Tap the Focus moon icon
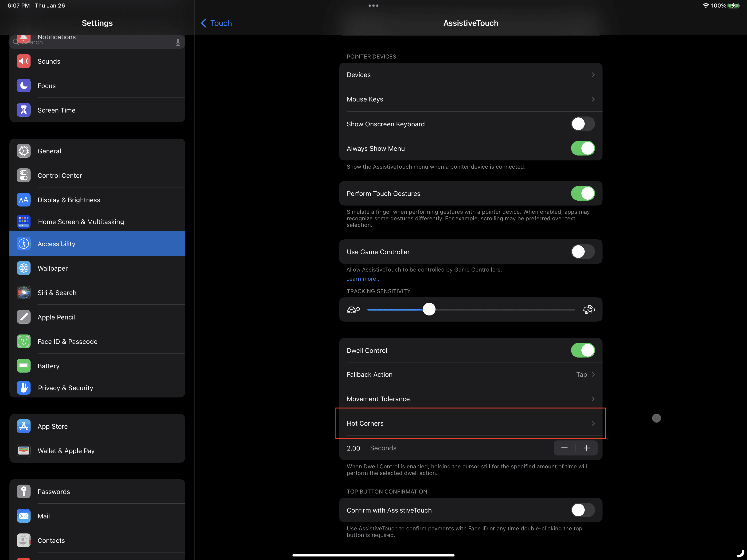The width and height of the screenshot is (747, 560). 24,86
